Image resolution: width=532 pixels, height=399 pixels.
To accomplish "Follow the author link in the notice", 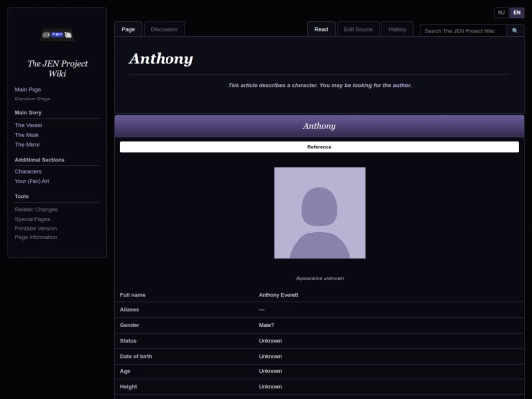I will (401, 85).
